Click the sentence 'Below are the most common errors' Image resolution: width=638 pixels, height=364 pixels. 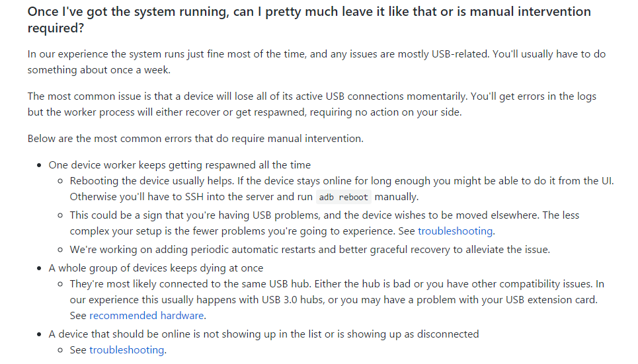(195, 139)
